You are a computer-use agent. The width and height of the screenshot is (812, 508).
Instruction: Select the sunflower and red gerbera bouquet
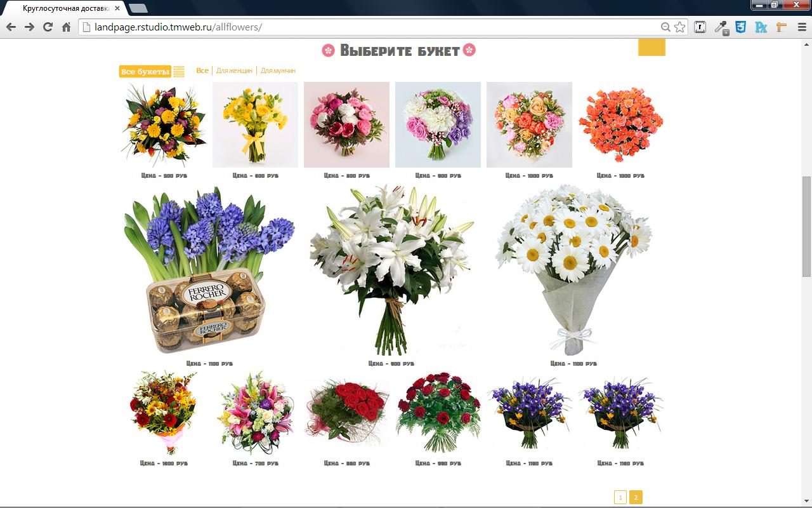click(x=164, y=413)
